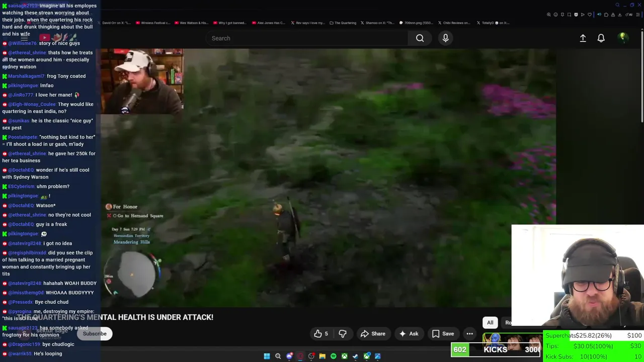Open Discord from the taskbar
The width and height of the screenshot is (644, 362).
289,356
